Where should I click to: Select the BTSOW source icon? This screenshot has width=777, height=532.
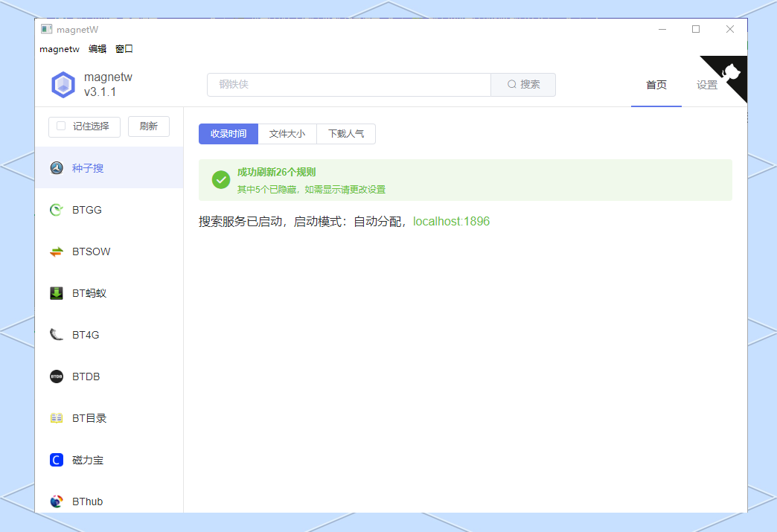(x=57, y=251)
